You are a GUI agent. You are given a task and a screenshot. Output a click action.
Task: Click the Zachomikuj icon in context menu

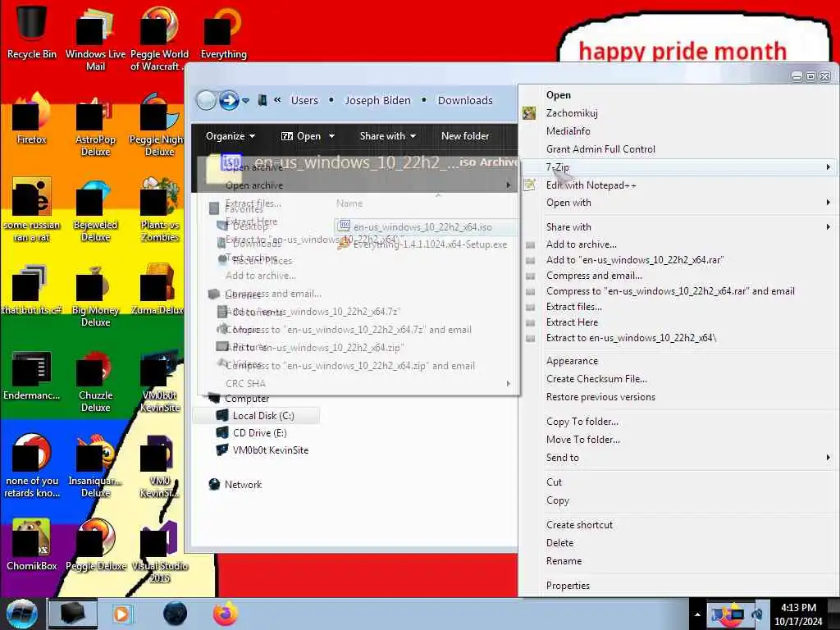pos(529,113)
